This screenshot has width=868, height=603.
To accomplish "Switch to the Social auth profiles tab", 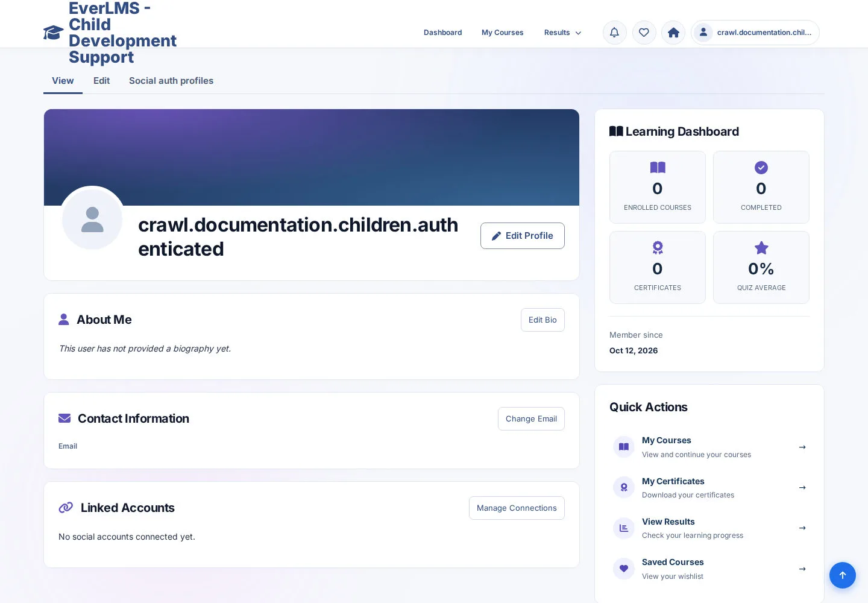I will point(171,81).
